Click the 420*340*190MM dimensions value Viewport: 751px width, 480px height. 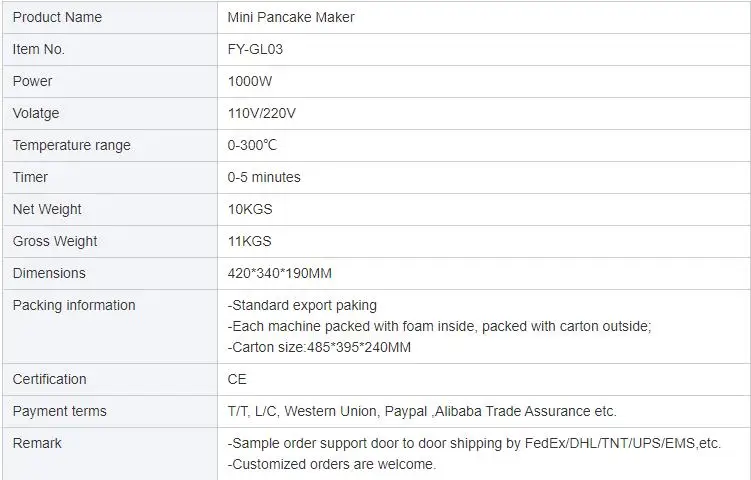coord(280,273)
